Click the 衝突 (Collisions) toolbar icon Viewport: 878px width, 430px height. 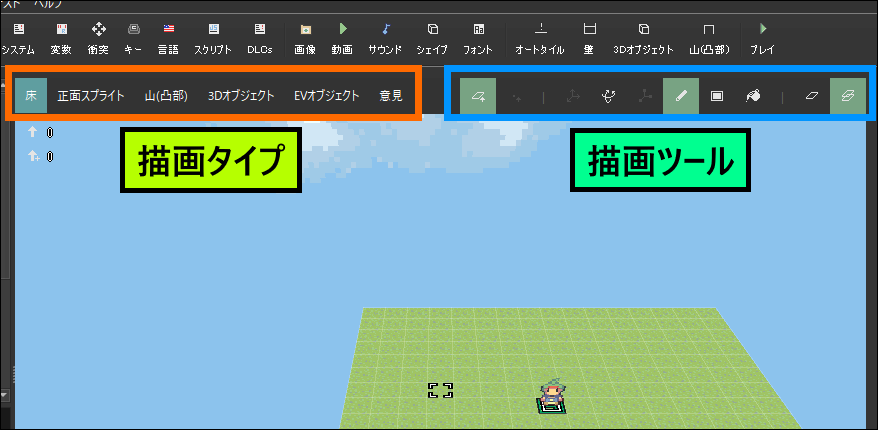(x=98, y=36)
